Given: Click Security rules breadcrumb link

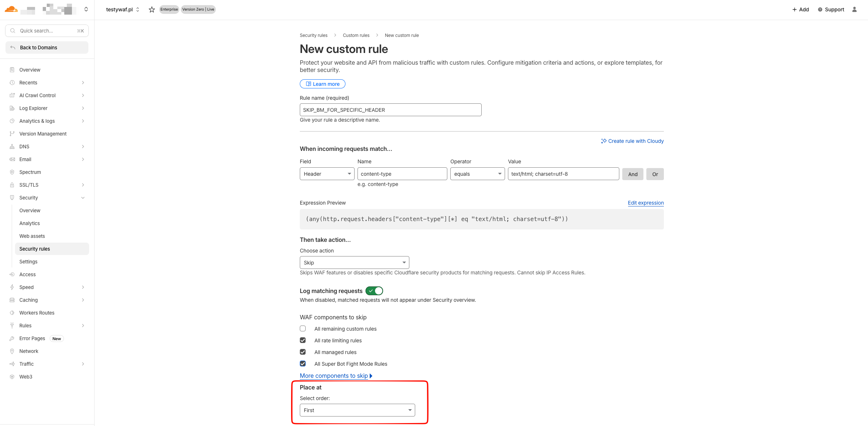Looking at the screenshot, I should pos(314,35).
